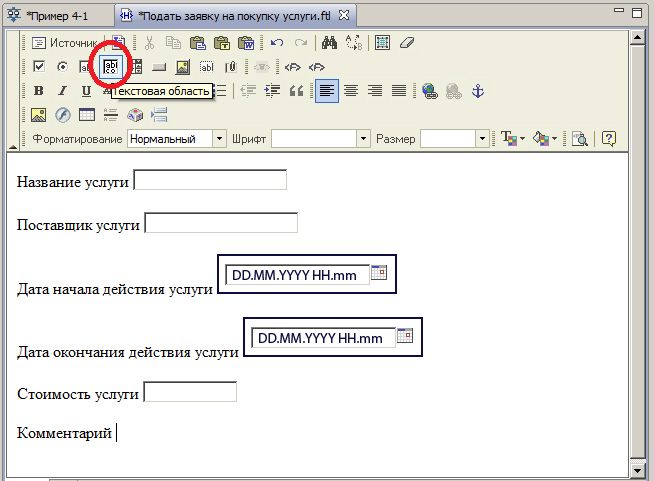Click the Название услуги input field
The height and width of the screenshot is (481, 654).
pos(210,180)
